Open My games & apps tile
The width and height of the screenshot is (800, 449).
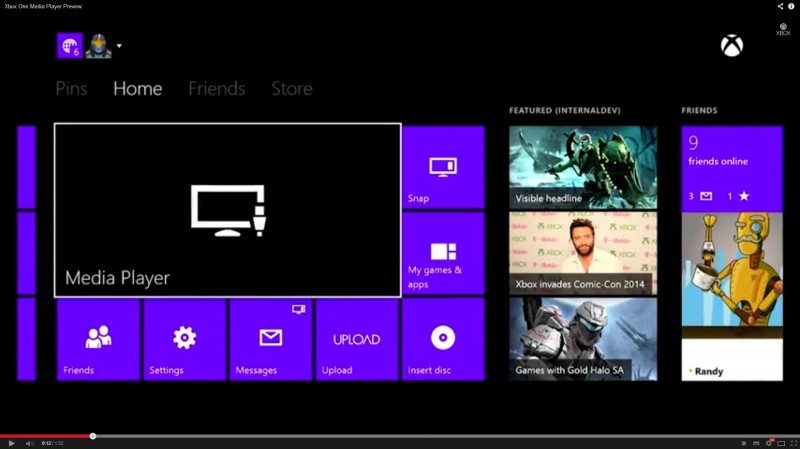pyautogui.click(x=443, y=253)
